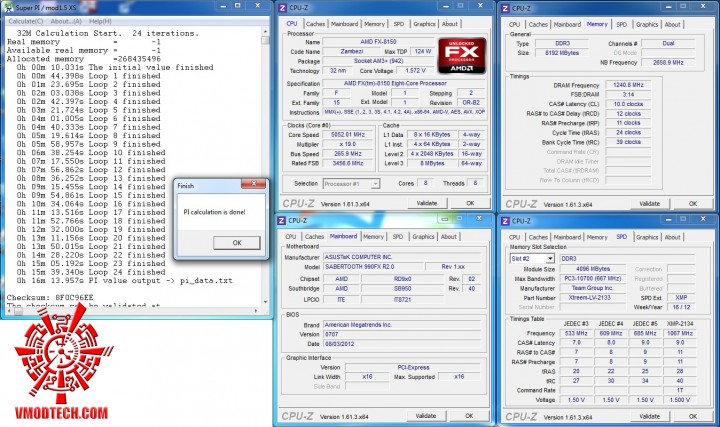Open the Help(H) menu in Super PI
720x427 pixels.
pos(100,21)
